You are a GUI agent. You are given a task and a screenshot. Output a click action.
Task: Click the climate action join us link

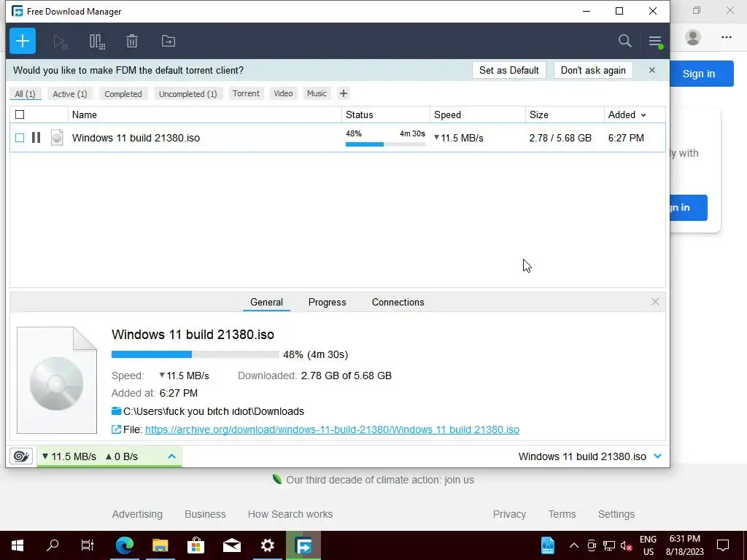pos(379,480)
